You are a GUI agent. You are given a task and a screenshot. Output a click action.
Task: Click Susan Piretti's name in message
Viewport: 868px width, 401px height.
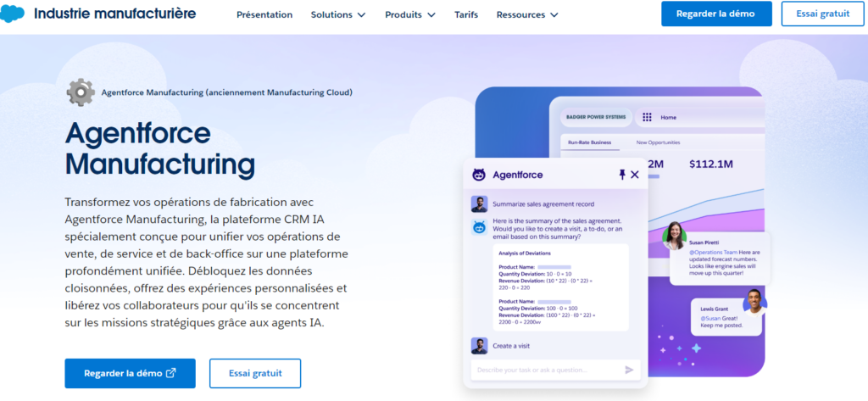[x=703, y=242]
